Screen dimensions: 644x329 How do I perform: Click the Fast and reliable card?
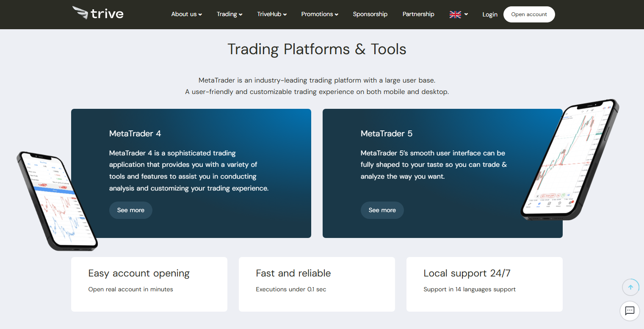(317, 284)
